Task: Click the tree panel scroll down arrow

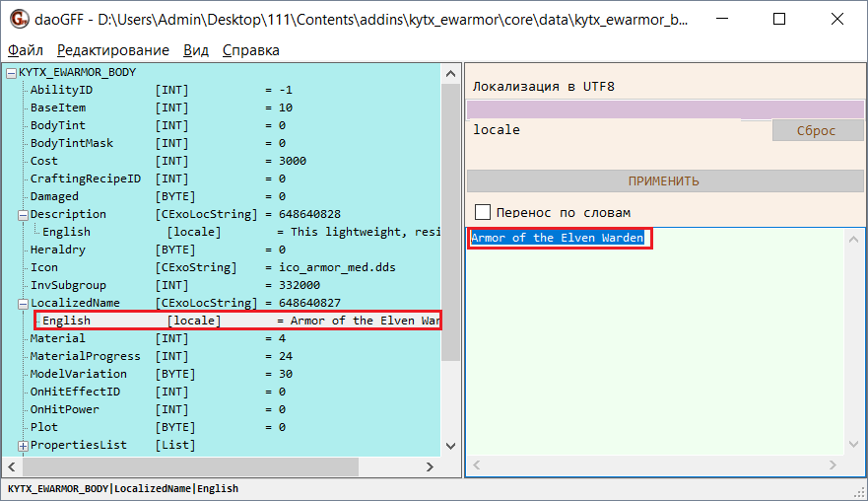Action: [450, 446]
